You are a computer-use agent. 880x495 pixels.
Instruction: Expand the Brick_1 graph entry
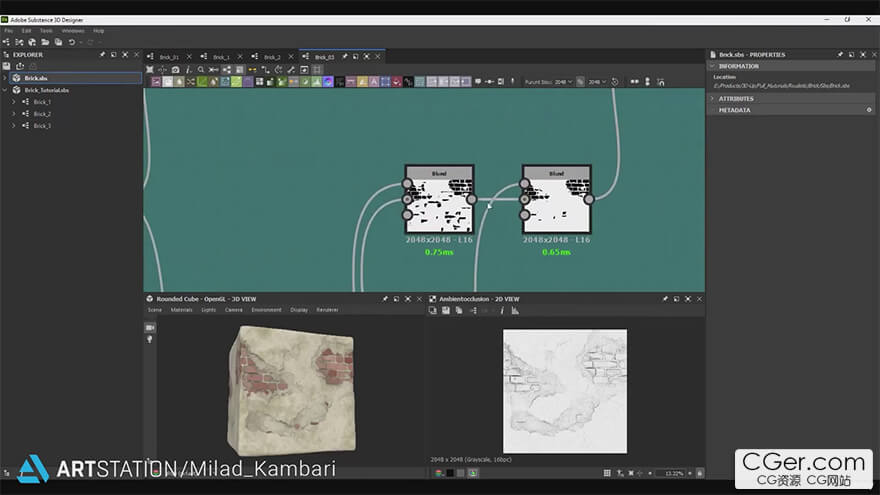(14, 102)
